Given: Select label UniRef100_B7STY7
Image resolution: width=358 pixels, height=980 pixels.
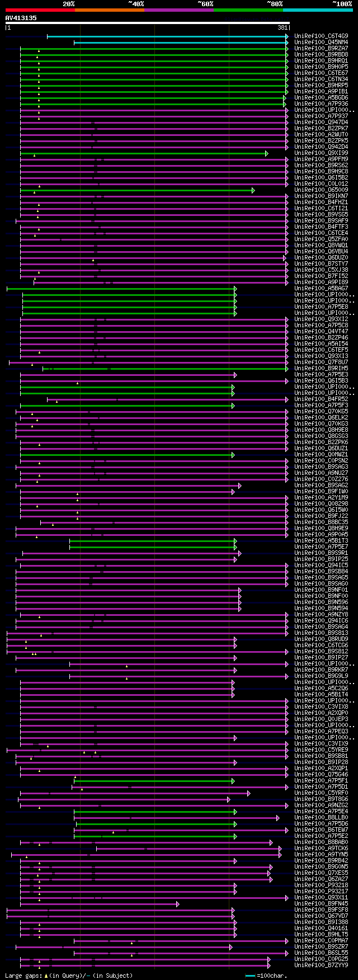Looking at the screenshot, I should point(321,263).
